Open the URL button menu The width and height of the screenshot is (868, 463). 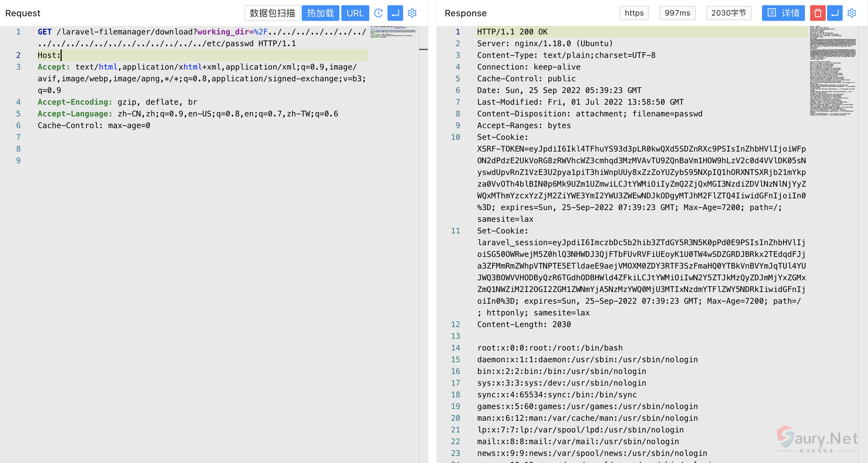click(x=355, y=13)
